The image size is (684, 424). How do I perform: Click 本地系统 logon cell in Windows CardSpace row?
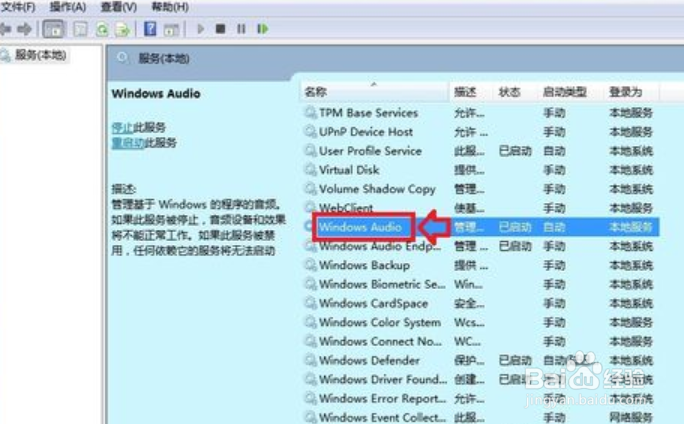[x=631, y=303]
